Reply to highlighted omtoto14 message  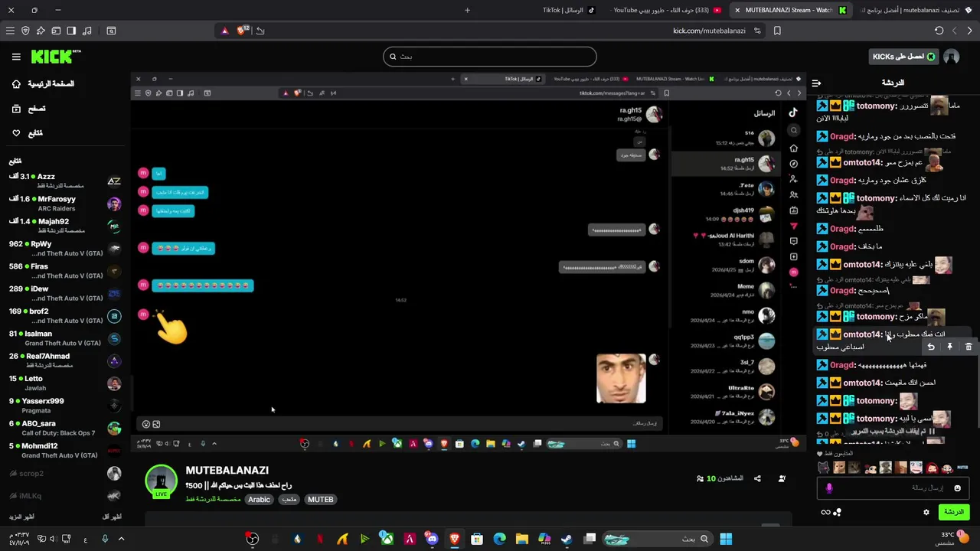(931, 347)
